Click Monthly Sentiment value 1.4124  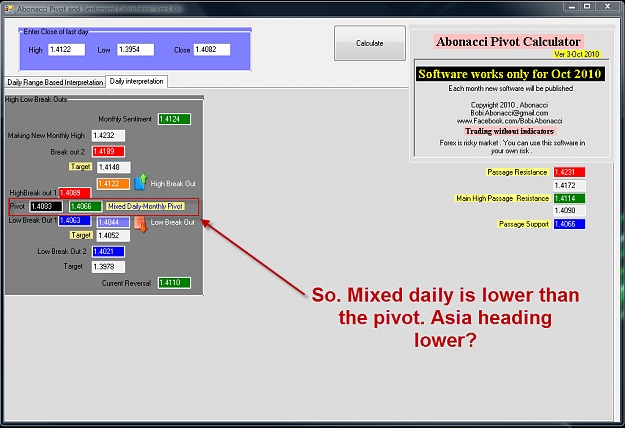point(174,119)
